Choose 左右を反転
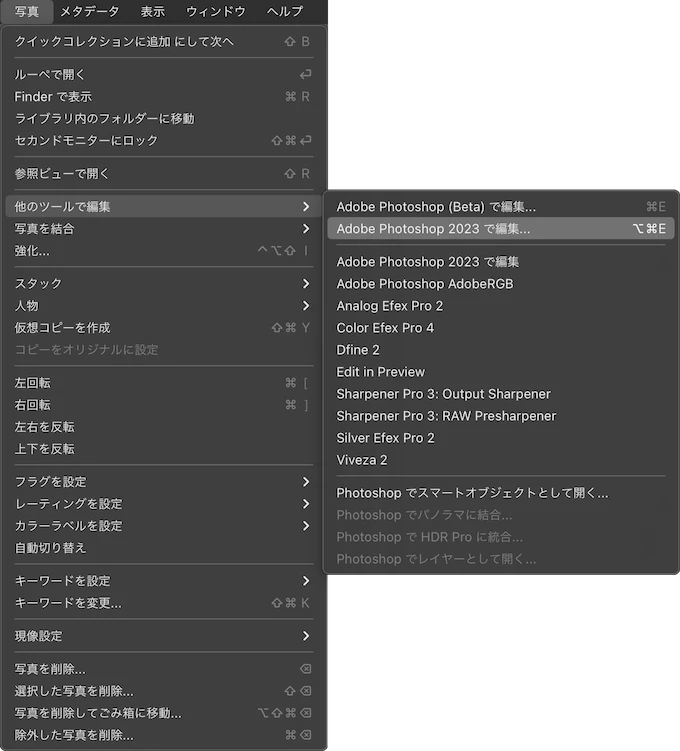The image size is (680, 751). [164, 427]
